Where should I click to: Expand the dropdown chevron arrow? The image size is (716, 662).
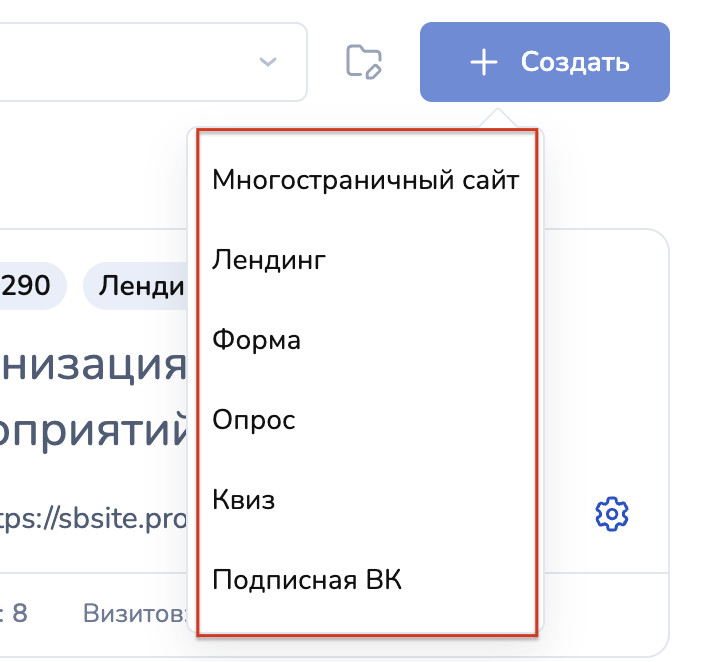pos(267,62)
